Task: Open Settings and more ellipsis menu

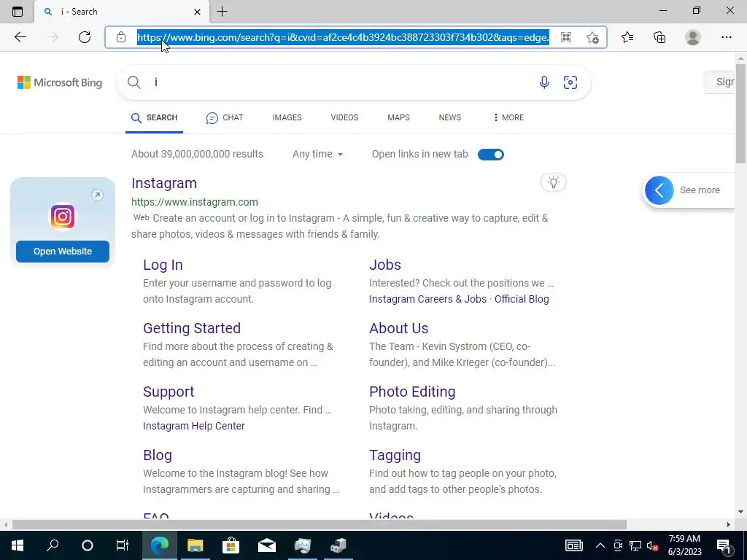Action: (726, 37)
